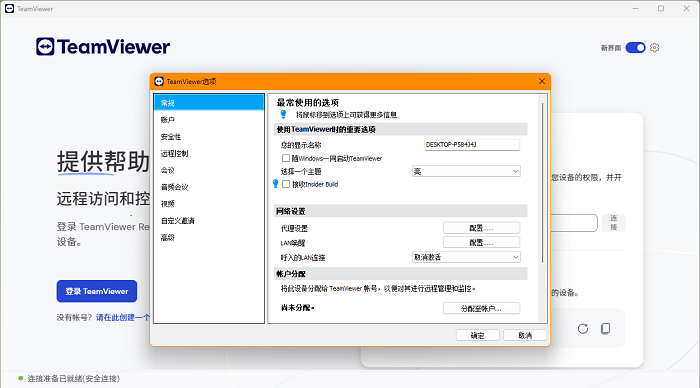Click 配置 button for 代理设置
The height and width of the screenshot is (388, 700).
(481, 228)
